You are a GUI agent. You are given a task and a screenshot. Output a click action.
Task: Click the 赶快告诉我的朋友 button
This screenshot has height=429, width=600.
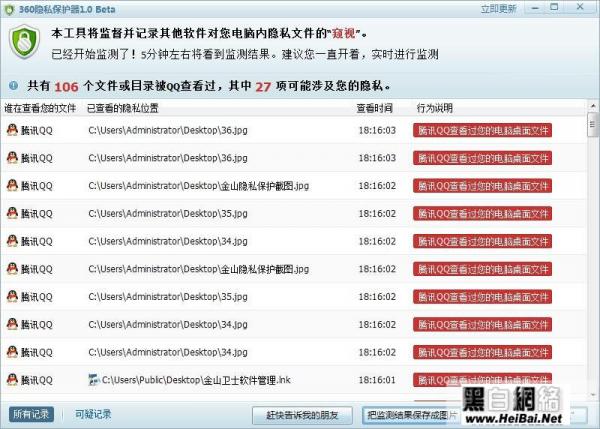click(x=302, y=415)
